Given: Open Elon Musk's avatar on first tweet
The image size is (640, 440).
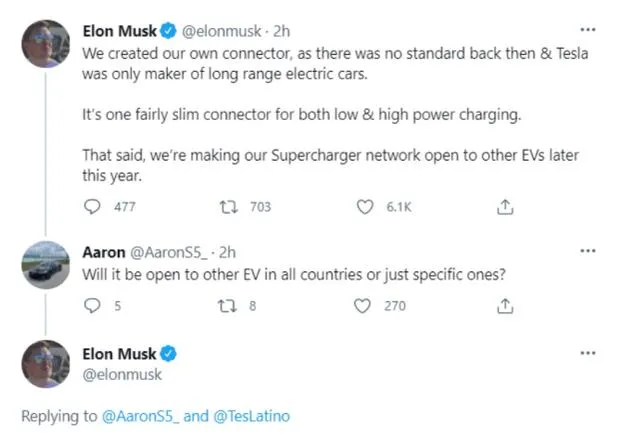Looking at the screenshot, I should click(x=45, y=47).
